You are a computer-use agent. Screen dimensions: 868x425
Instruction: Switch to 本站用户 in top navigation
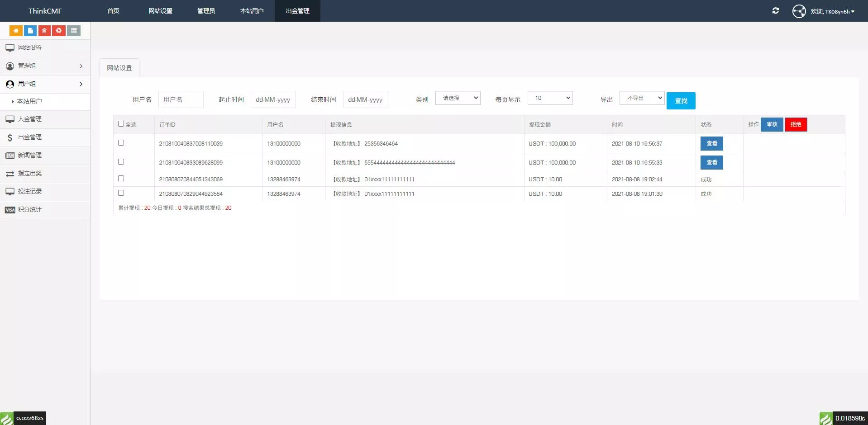point(252,11)
